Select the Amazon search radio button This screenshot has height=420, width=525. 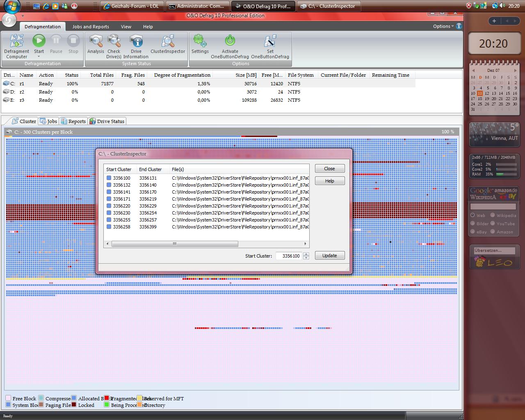point(493,231)
